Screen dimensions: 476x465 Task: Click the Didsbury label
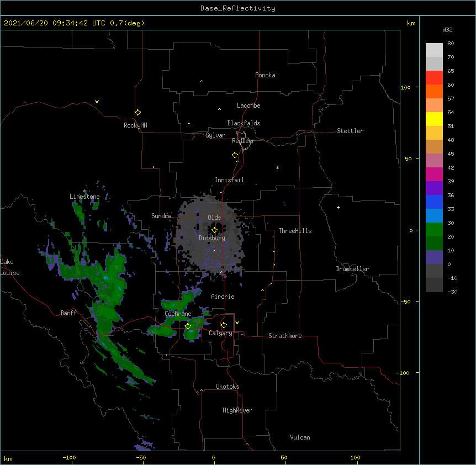pyautogui.click(x=212, y=238)
